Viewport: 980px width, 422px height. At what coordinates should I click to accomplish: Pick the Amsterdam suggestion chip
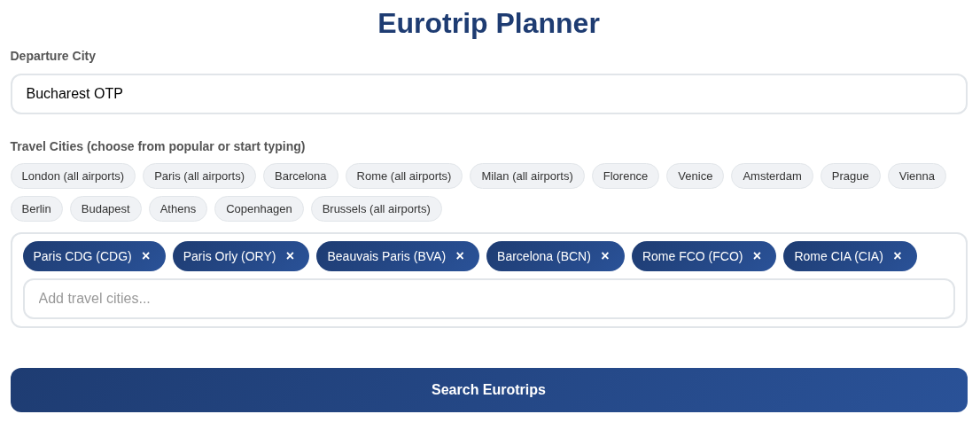[772, 176]
